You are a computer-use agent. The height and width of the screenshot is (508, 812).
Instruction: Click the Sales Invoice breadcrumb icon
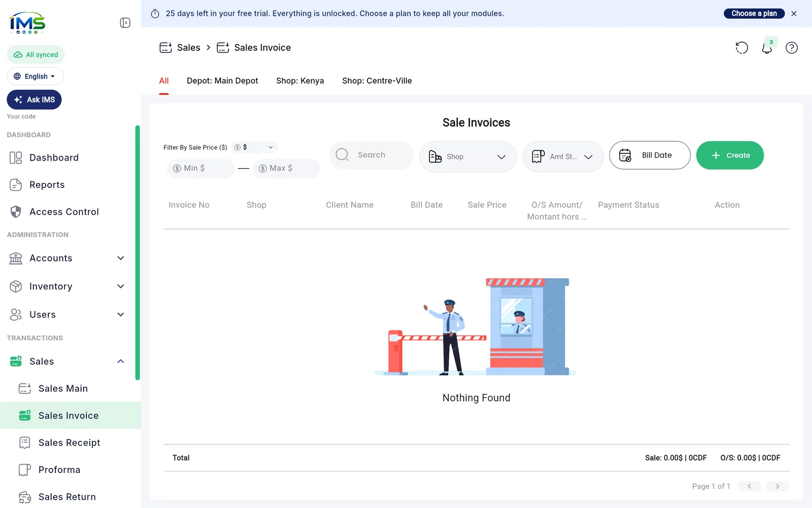pos(223,48)
